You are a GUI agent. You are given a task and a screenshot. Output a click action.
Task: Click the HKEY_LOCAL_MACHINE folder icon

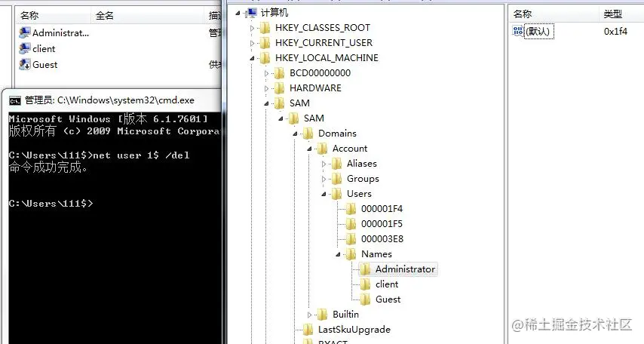265,58
